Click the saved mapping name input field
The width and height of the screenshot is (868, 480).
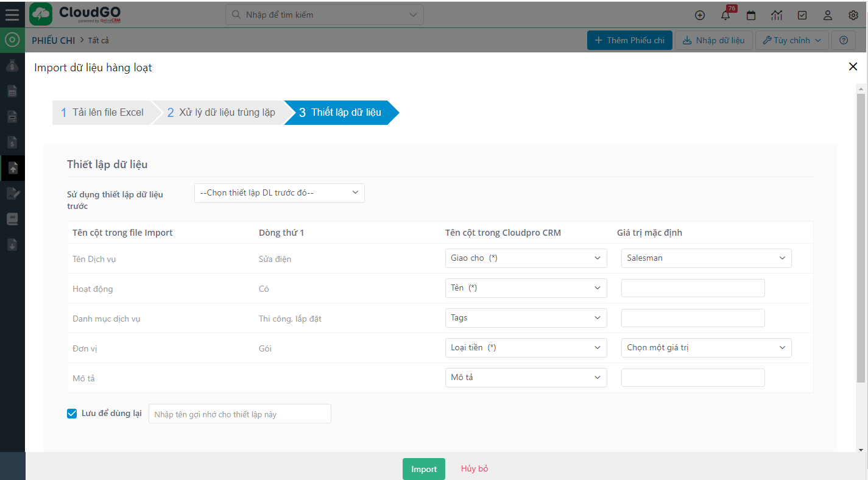(x=239, y=414)
